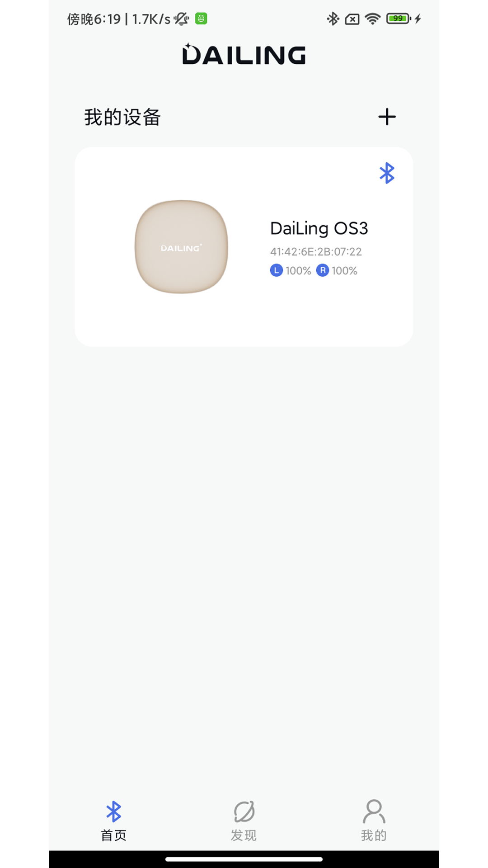This screenshot has height=868, width=488.
Task: Tap the planet discover icon
Action: (244, 811)
